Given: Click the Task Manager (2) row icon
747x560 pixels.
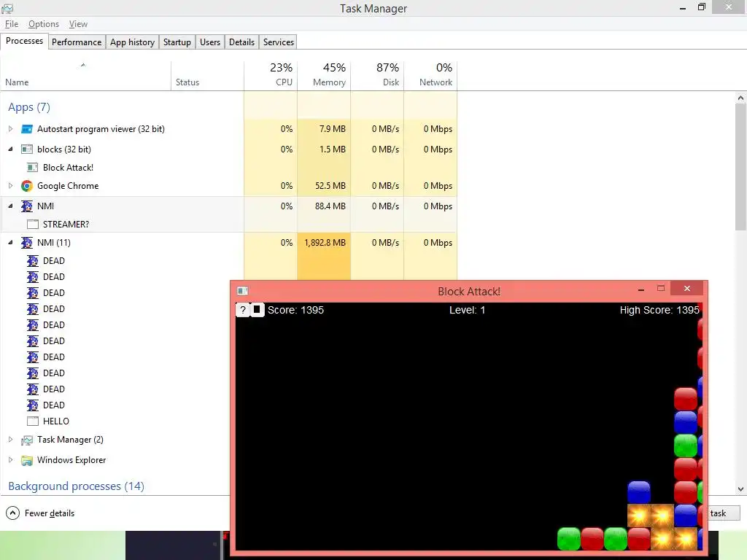Looking at the screenshot, I should (27, 440).
